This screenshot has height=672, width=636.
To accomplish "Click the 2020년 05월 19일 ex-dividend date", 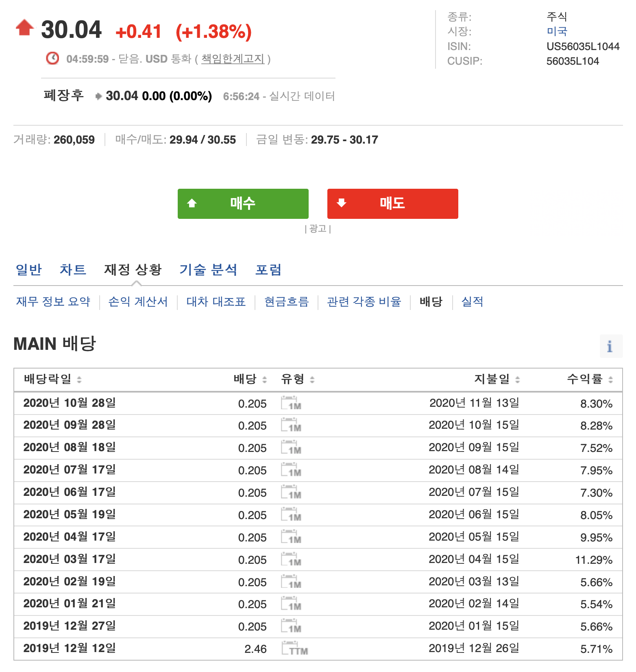I will point(70,514).
